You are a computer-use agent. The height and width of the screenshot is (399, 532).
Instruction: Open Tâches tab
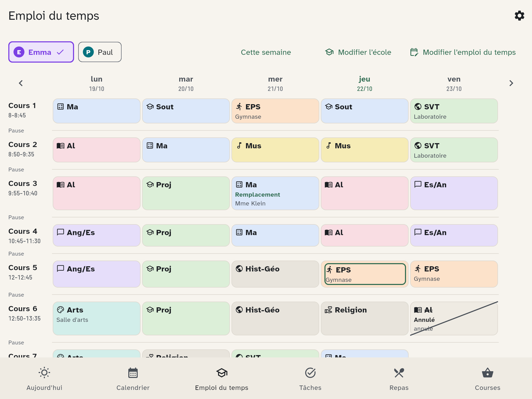pyautogui.click(x=310, y=378)
